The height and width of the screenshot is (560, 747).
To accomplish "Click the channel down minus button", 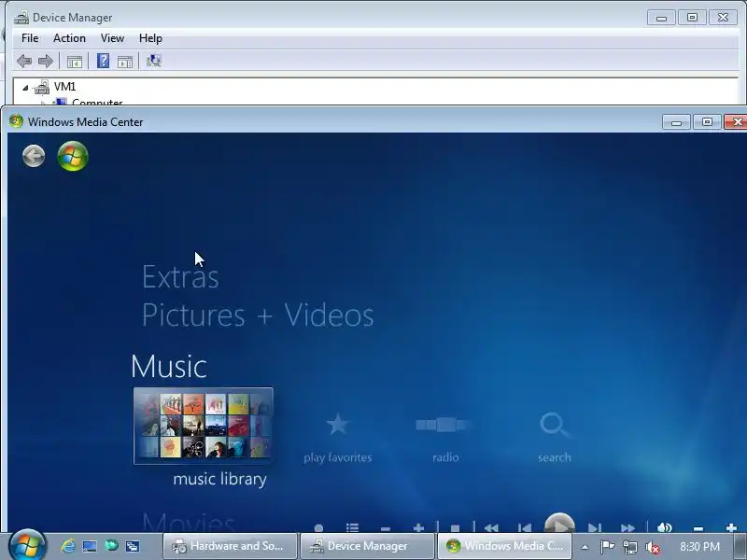I will [x=386, y=528].
